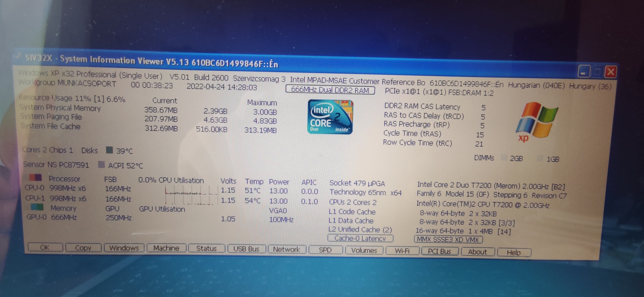Viewport: 644px width, 297px height.
Task: Click the Intel Core 2 Duo badge
Action: point(330,117)
